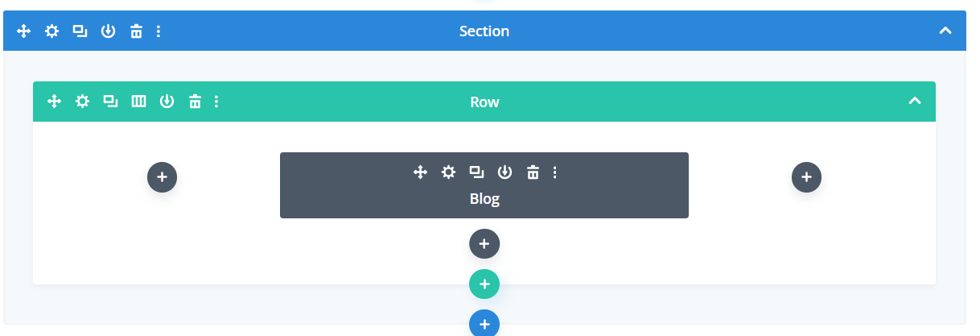Add new row with green plus
Screen dimensions: 980x336
(x=484, y=284)
